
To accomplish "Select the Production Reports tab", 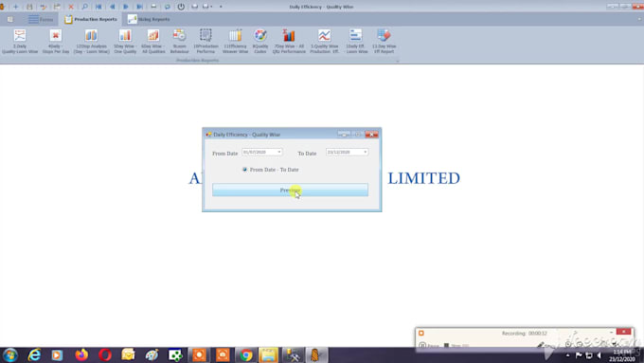I will point(91,19).
